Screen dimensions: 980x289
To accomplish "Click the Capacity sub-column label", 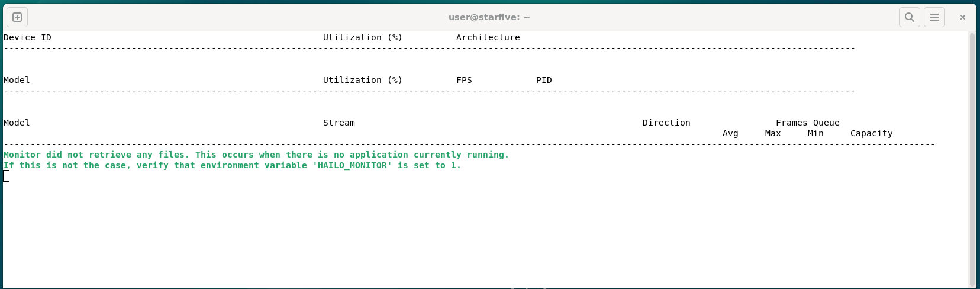I will (x=871, y=133).
